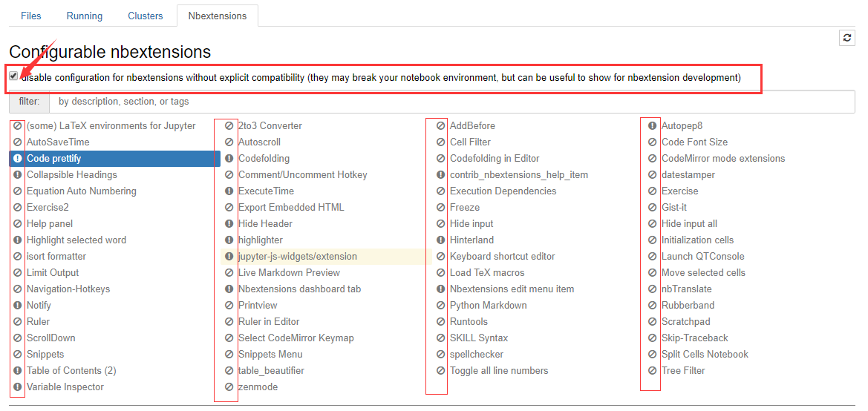Open the Code Font Size extension
This screenshot has width=868, height=411.
point(695,142)
